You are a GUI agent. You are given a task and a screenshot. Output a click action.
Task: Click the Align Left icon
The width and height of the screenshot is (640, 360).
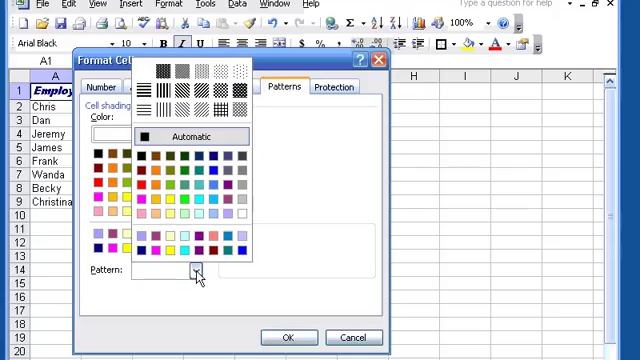[223, 43]
